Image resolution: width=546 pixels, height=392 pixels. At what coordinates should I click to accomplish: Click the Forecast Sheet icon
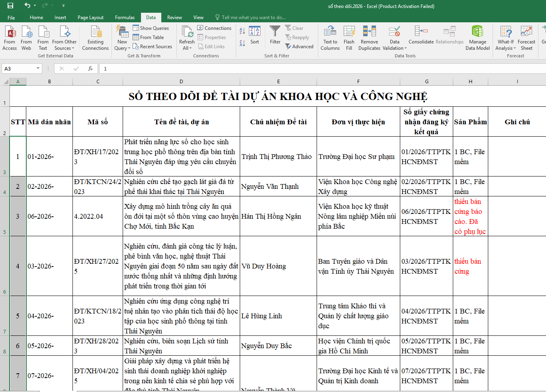[x=526, y=38]
